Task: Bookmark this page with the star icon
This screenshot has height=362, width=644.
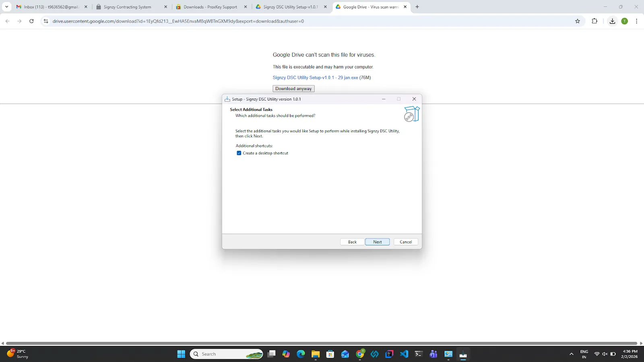Action: click(x=578, y=21)
